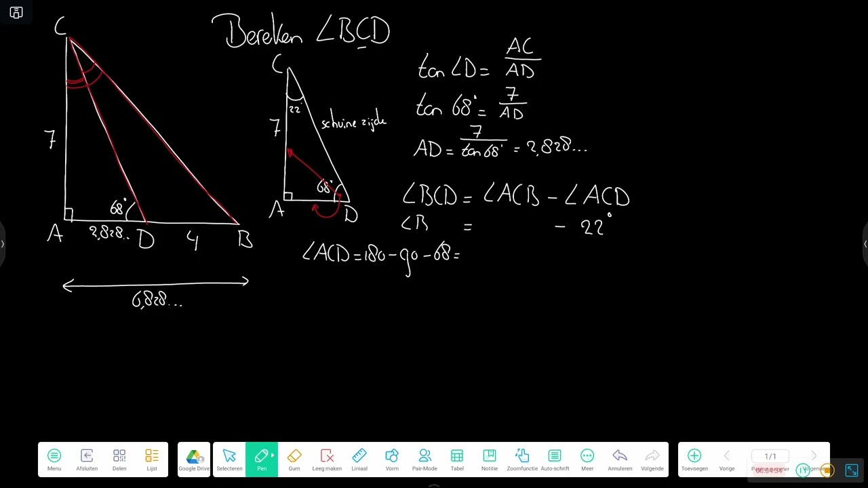
Task: Clear the board with Leeg maken
Action: 327,460
